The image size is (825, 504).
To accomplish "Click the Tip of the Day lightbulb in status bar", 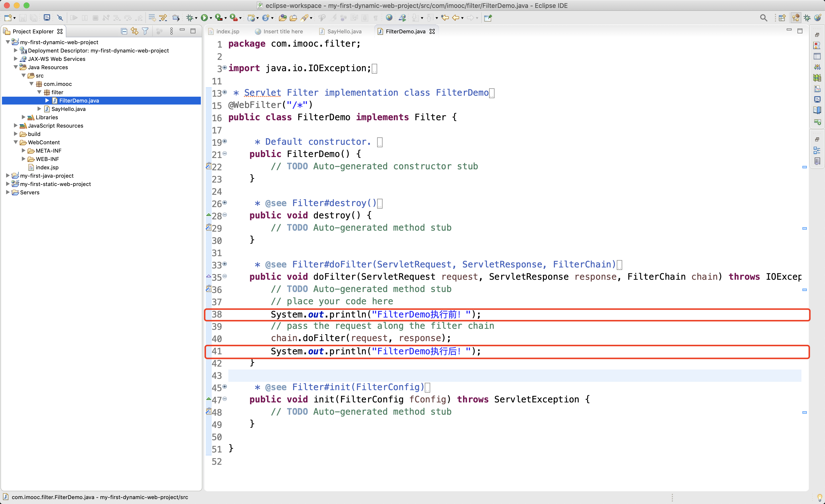I will click(x=820, y=497).
